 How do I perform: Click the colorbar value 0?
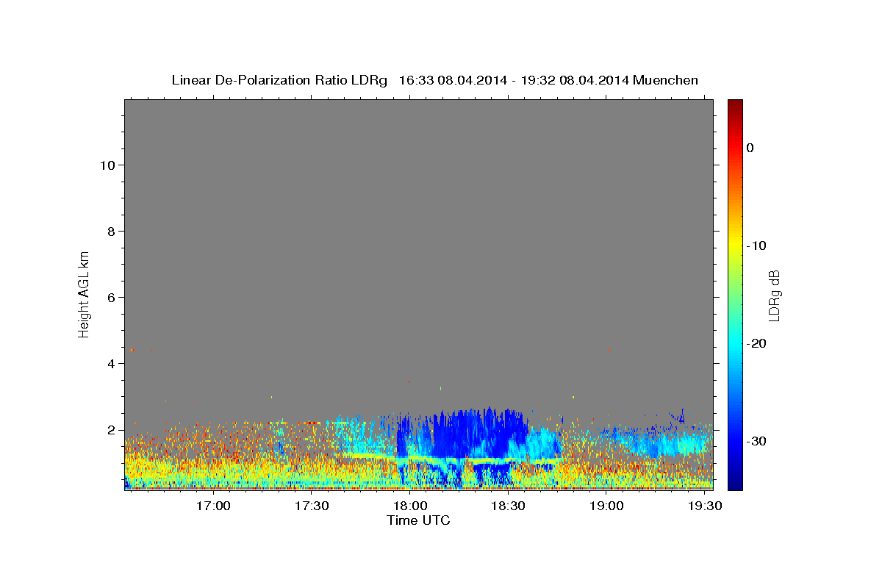(x=750, y=148)
